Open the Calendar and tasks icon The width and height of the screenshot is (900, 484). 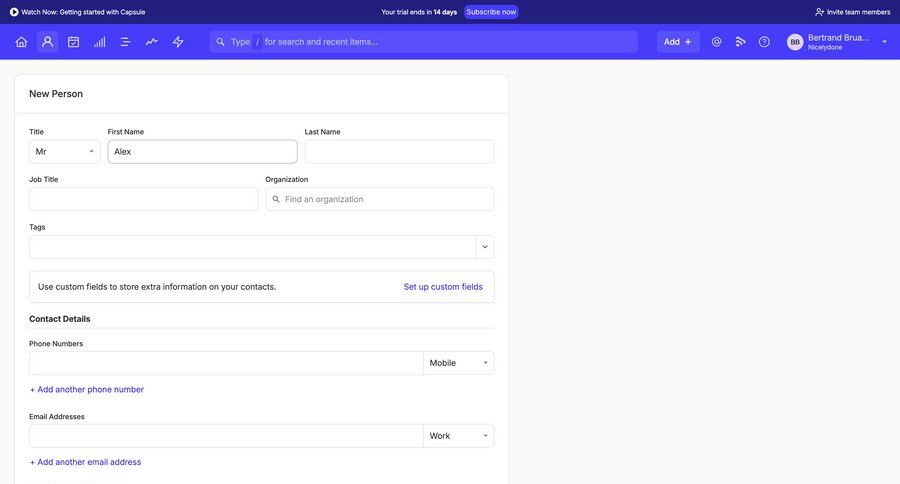[73, 42]
